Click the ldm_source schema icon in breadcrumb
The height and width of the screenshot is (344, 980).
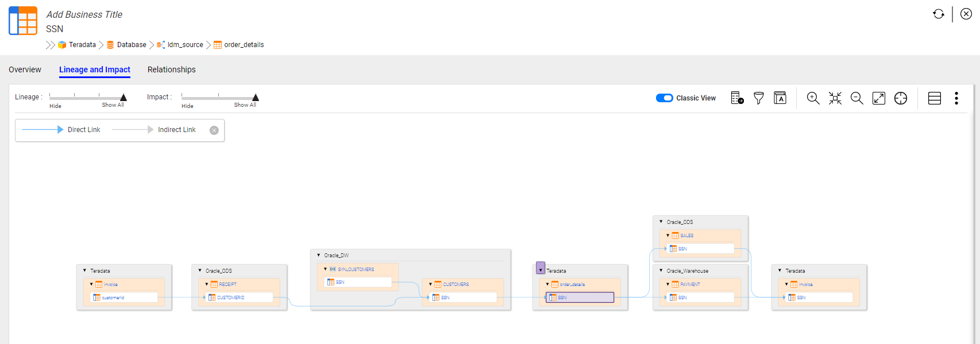coord(161,45)
